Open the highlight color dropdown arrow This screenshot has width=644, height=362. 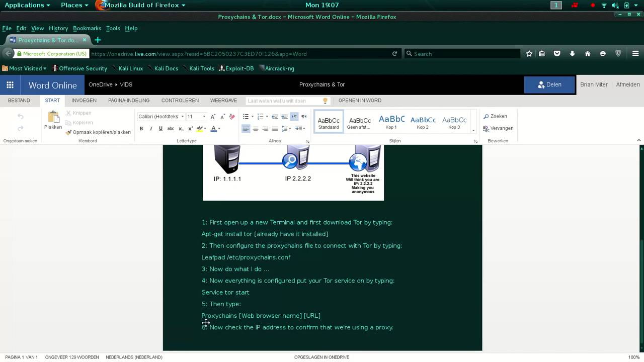(x=206, y=129)
